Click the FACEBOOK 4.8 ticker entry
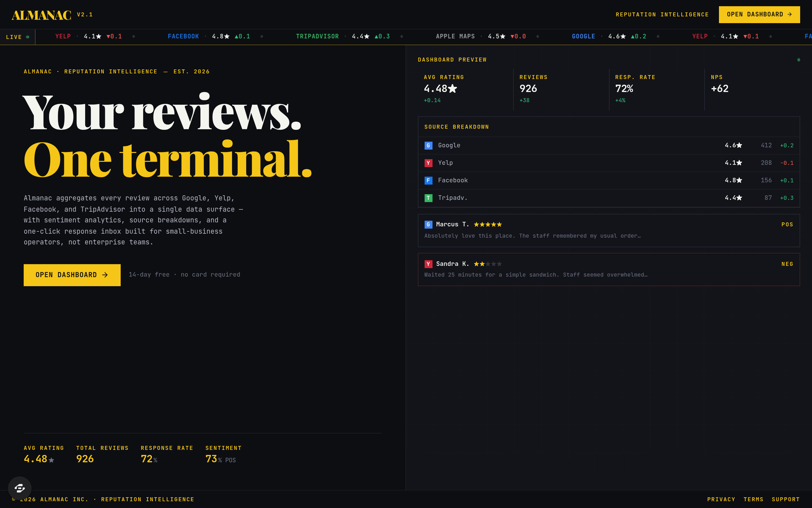Screen dimensions: 812x508 point(209,37)
